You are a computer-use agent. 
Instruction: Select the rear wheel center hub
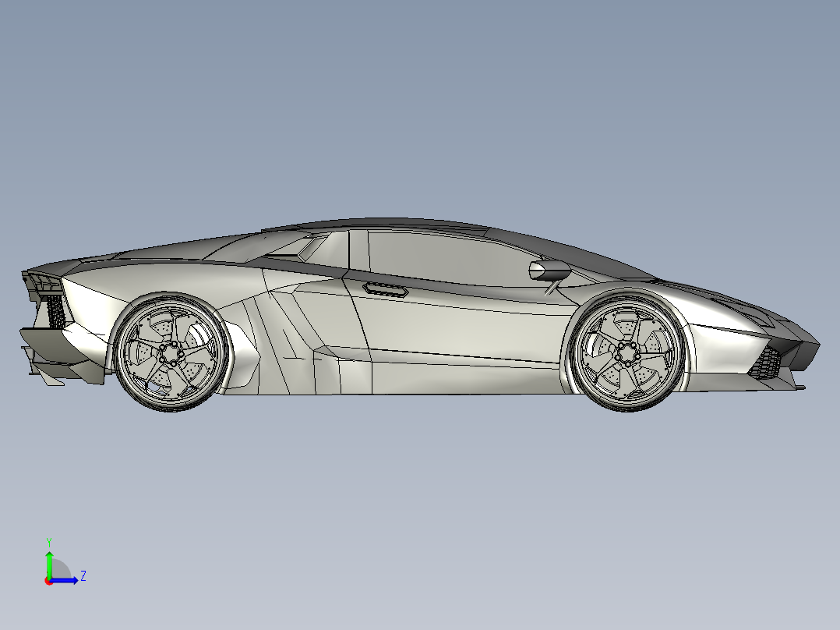tap(171, 354)
